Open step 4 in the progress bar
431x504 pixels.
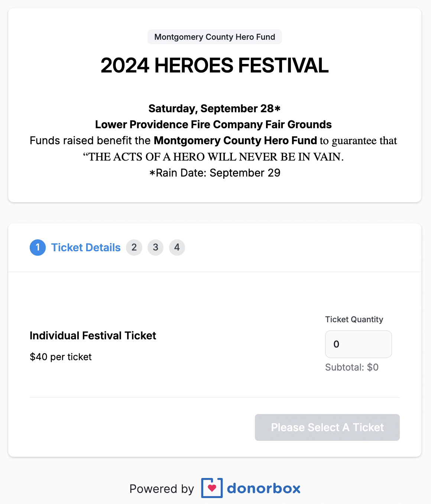pyautogui.click(x=177, y=248)
